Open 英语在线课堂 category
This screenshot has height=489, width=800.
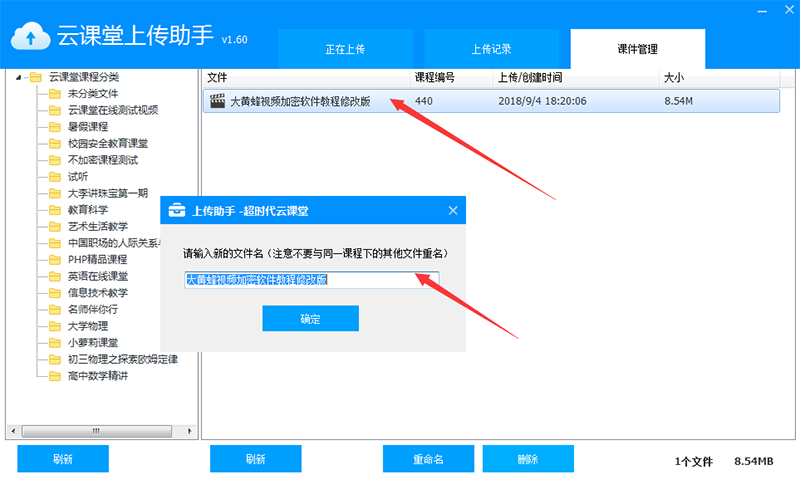98,276
